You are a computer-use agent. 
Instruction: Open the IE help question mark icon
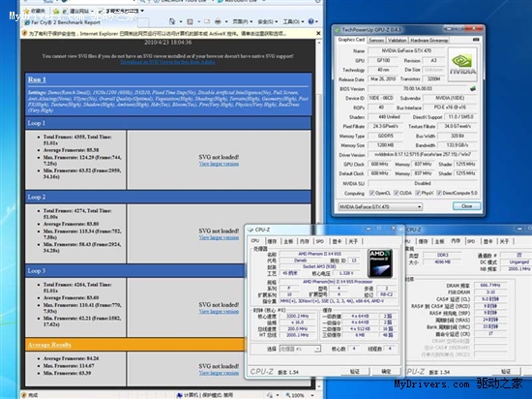coord(310,21)
